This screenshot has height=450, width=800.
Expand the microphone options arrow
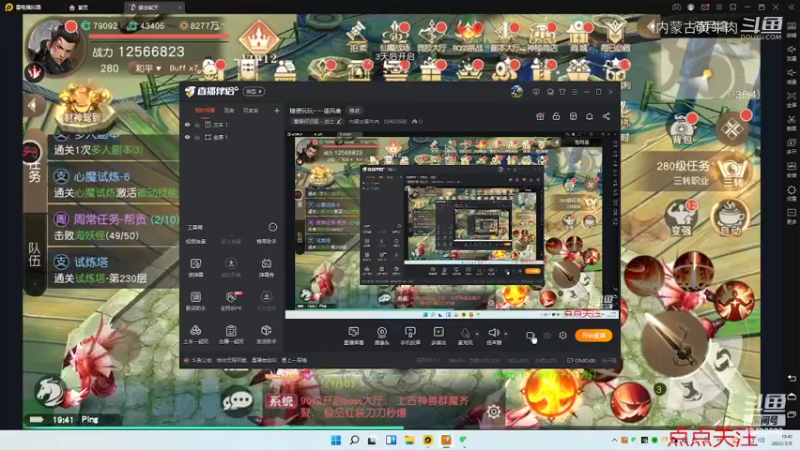coord(478,334)
